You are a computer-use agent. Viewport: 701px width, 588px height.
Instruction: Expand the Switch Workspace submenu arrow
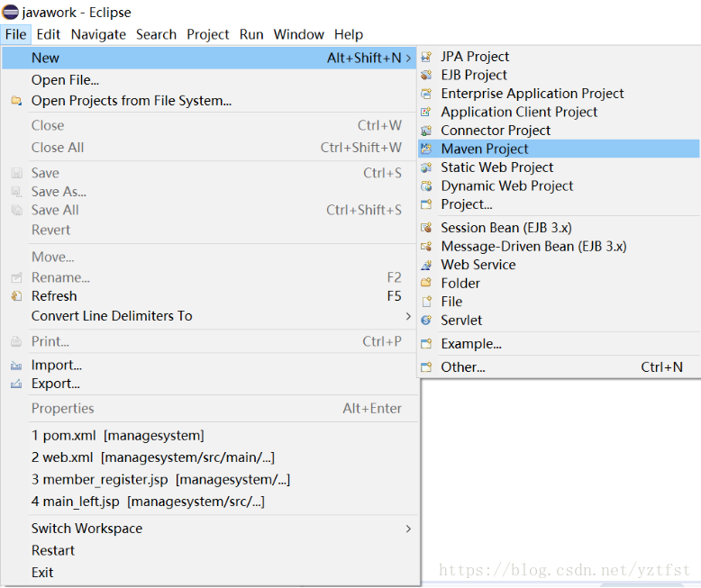408,529
